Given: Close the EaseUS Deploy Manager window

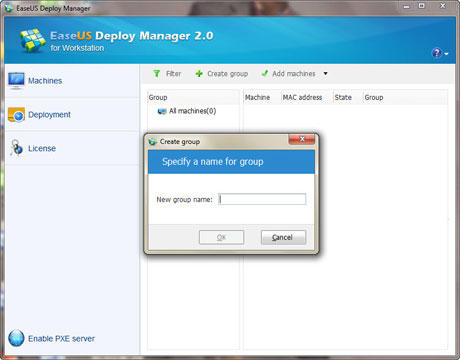Looking at the screenshot, I should coord(443,6).
